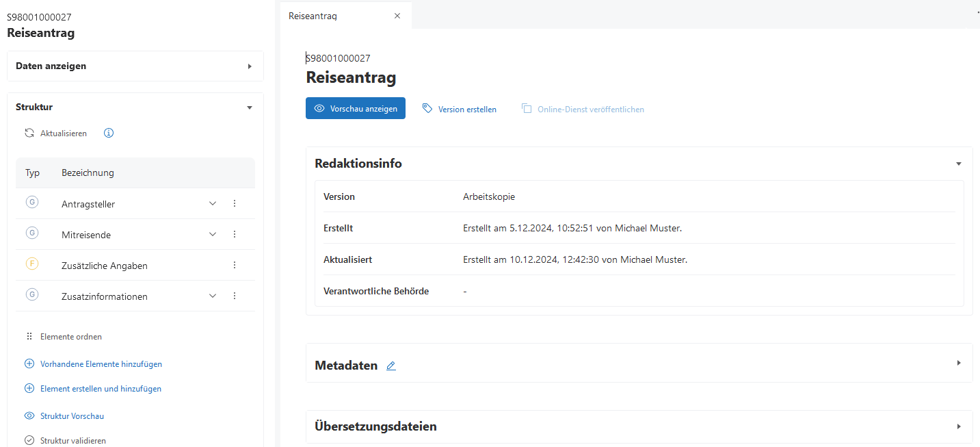
Task: Expand the Daten anzeigen panel
Action: (250, 66)
